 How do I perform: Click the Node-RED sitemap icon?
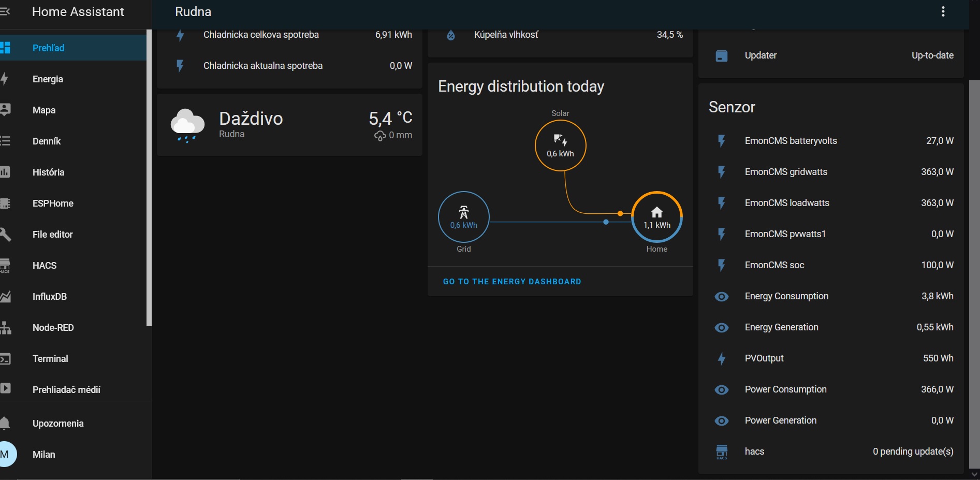(x=5, y=327)
